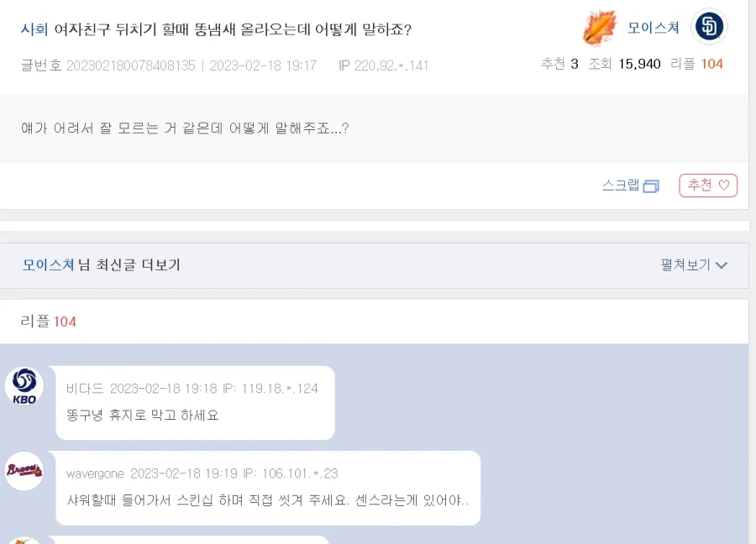Click wavergone's comment bubble about 샤워할때

(268, 487)
